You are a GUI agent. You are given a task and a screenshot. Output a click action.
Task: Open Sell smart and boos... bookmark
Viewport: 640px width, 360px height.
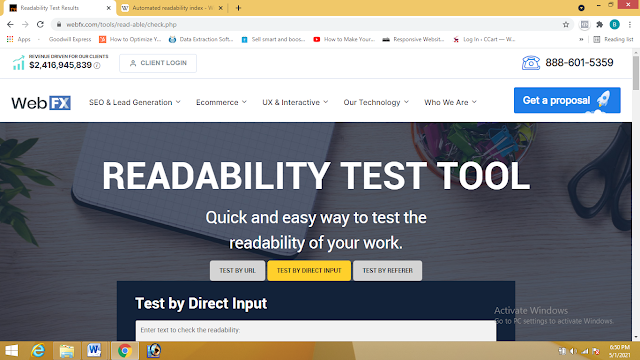pyautogui.click(x=273, y=39)
